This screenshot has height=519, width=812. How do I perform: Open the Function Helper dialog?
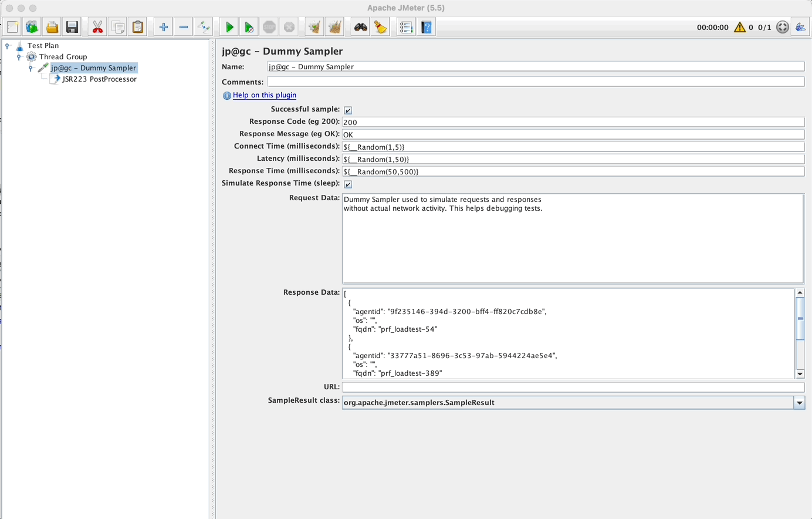point(406,27)
